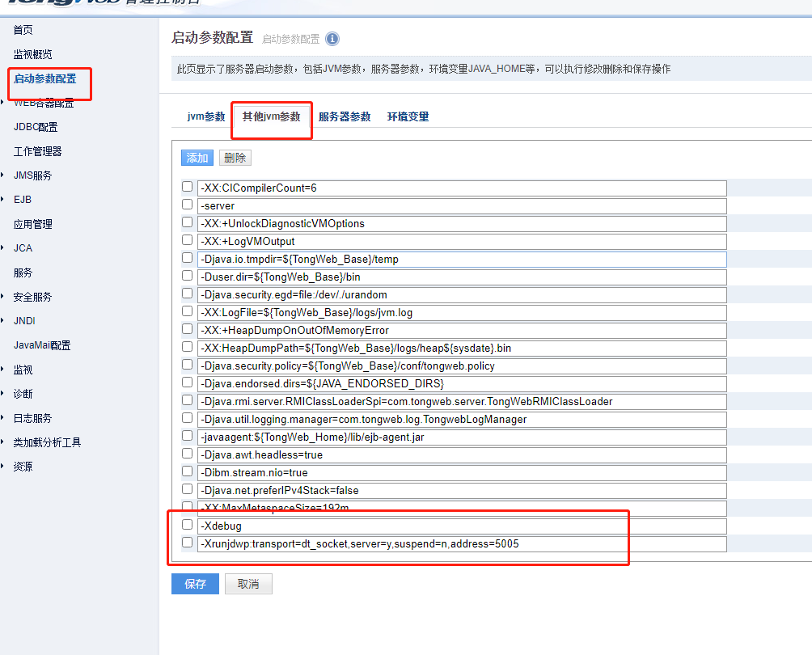Viewport: 812px width, 655px height.
Task: Switch to the jvm参数 tab
Action: pyautogui.click(x=205, y=116)
